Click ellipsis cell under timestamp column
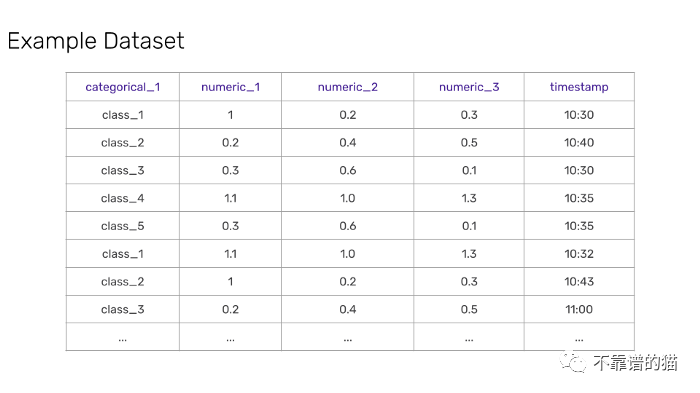The width and height of the screenshot is (700, 393). point(579,337)
